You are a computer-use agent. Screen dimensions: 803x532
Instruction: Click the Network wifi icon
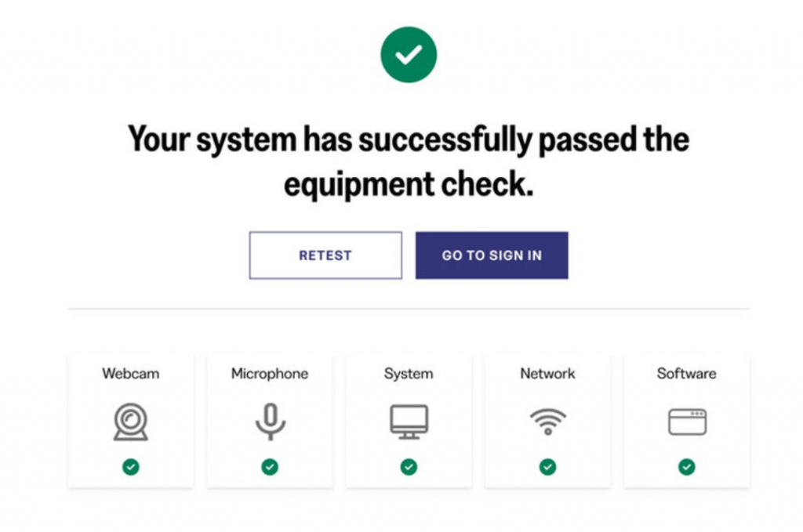[547, 422]
